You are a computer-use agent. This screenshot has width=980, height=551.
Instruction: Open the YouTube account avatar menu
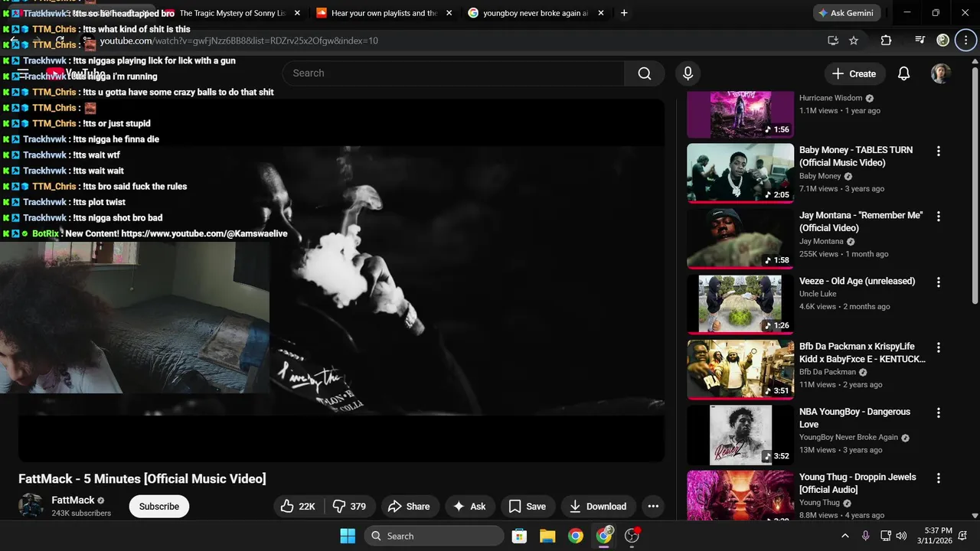941,73
